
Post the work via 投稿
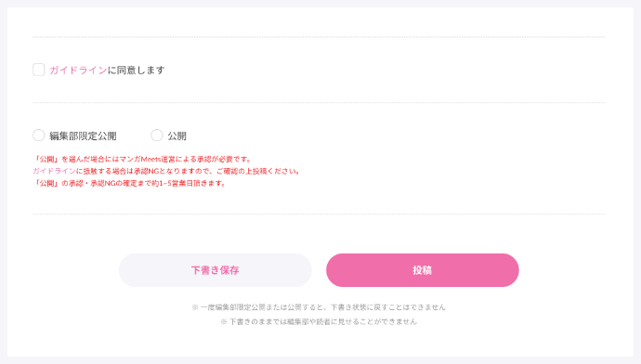423,270
